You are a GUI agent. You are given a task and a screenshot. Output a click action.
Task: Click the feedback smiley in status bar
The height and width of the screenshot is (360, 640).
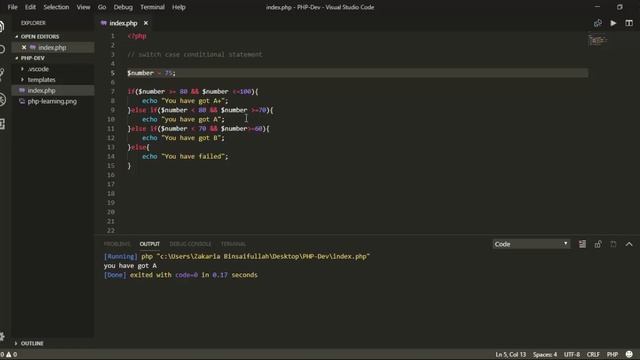pos(629,354)
